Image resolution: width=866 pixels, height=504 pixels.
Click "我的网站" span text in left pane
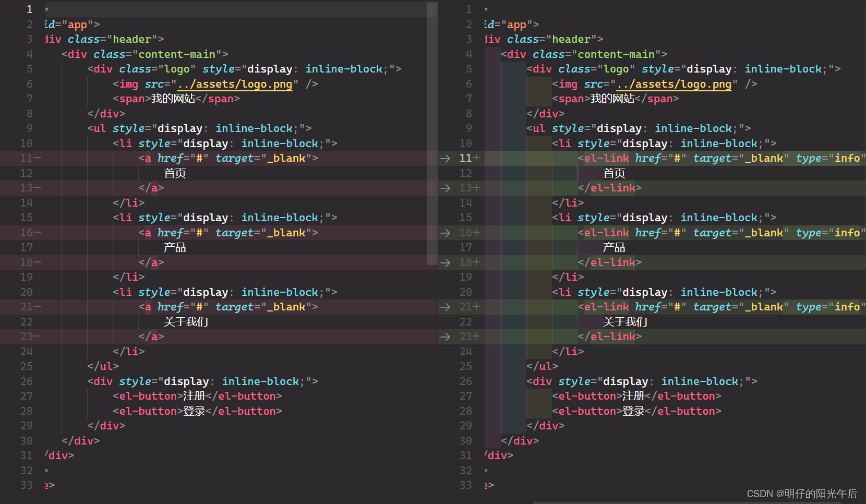click(173, 99)
